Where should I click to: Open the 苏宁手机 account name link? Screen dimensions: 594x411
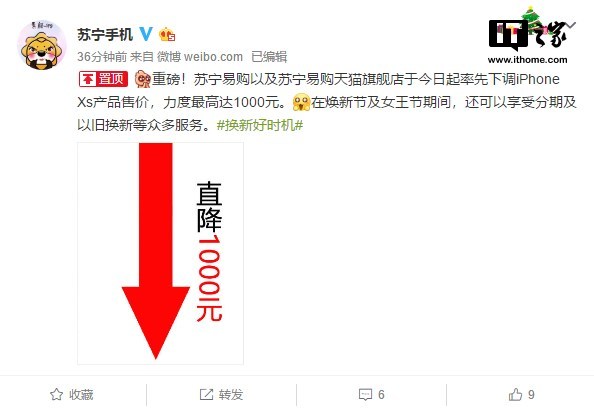pos(105,34)
